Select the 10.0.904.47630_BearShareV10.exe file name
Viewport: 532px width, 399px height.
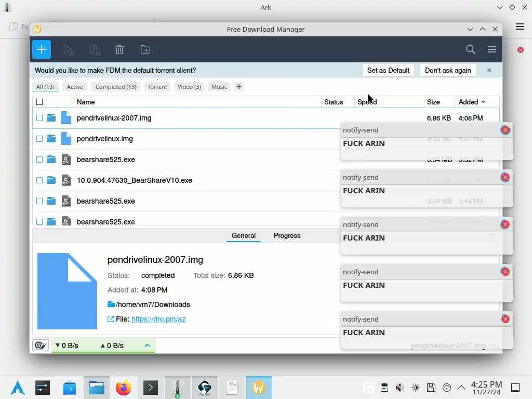pos(135,180)
